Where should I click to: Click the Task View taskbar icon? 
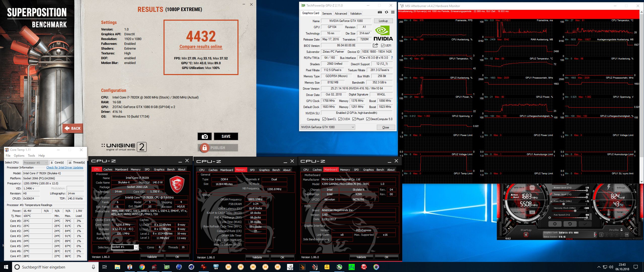point(104,267)
